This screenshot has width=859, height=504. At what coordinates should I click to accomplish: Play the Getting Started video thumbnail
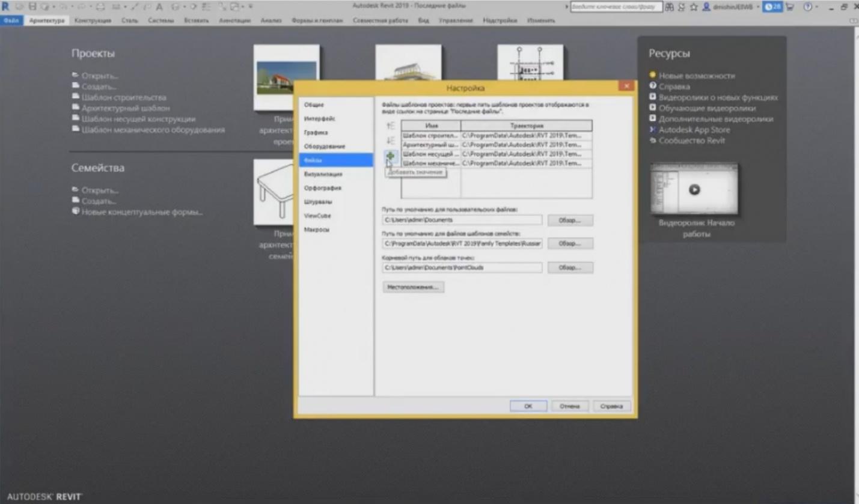(694, 189)
